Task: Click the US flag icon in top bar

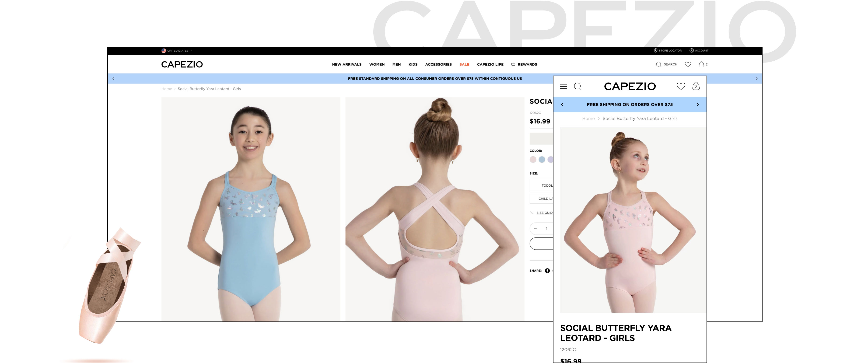Action: point(163,51)
